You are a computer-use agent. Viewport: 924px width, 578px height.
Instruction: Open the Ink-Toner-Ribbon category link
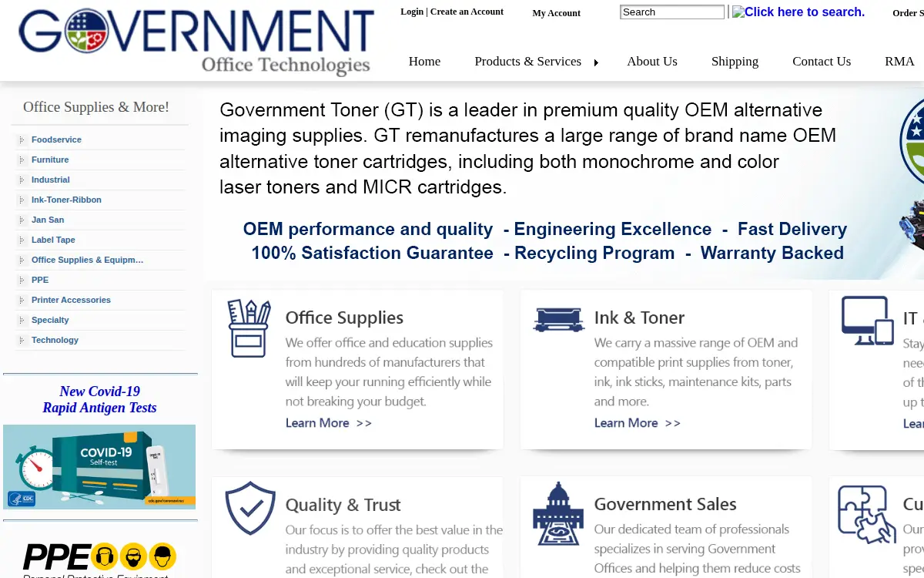(66, 200)
